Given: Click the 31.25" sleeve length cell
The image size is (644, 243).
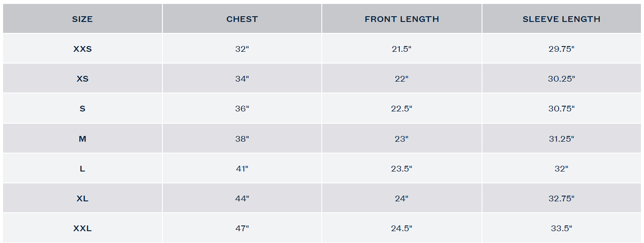Looking at the screenshot, I should pos(561,139).
